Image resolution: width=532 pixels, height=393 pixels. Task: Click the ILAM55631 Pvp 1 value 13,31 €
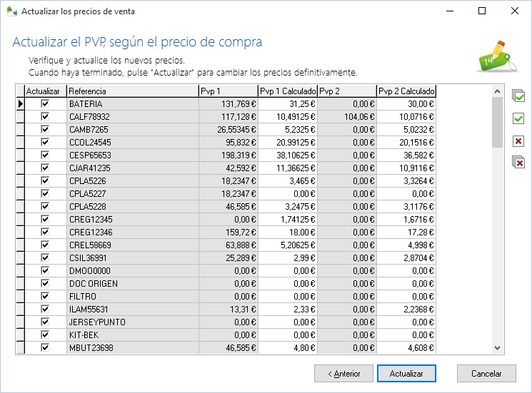tap(229, 310)
